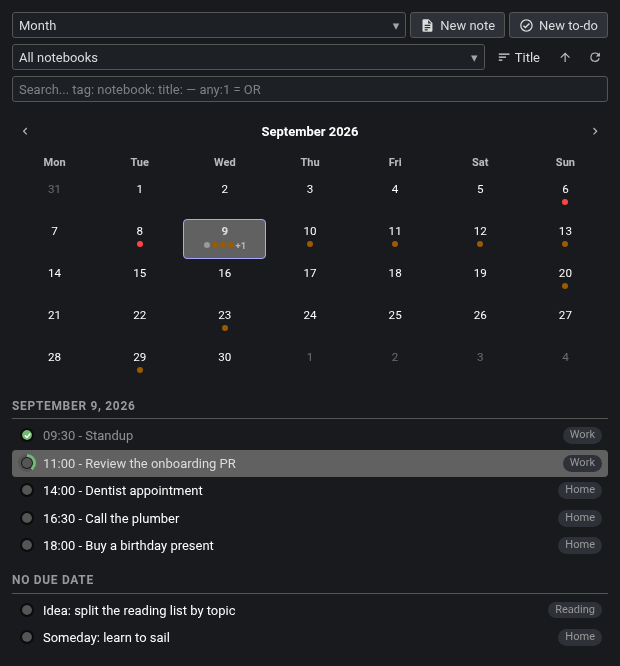Click Home tag on Dentist appointment row
Viewport: 620px width, 666px height.
[580, 490]
